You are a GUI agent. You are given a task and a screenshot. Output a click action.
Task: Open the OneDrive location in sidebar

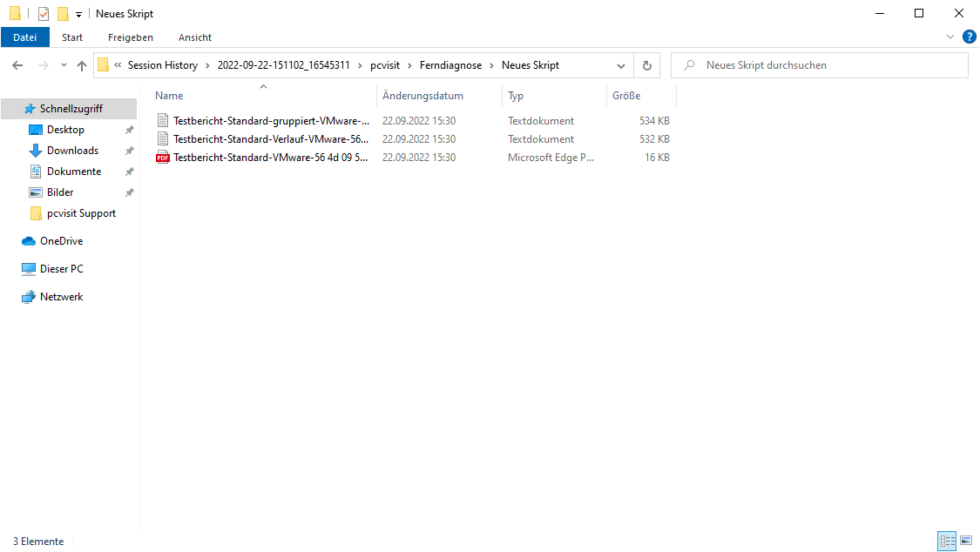coord(61,241)
